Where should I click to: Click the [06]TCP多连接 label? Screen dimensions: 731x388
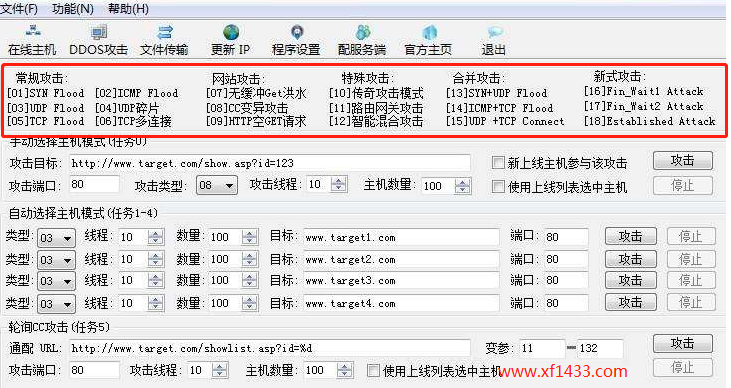pyautogui.click(x=133, y=122)
